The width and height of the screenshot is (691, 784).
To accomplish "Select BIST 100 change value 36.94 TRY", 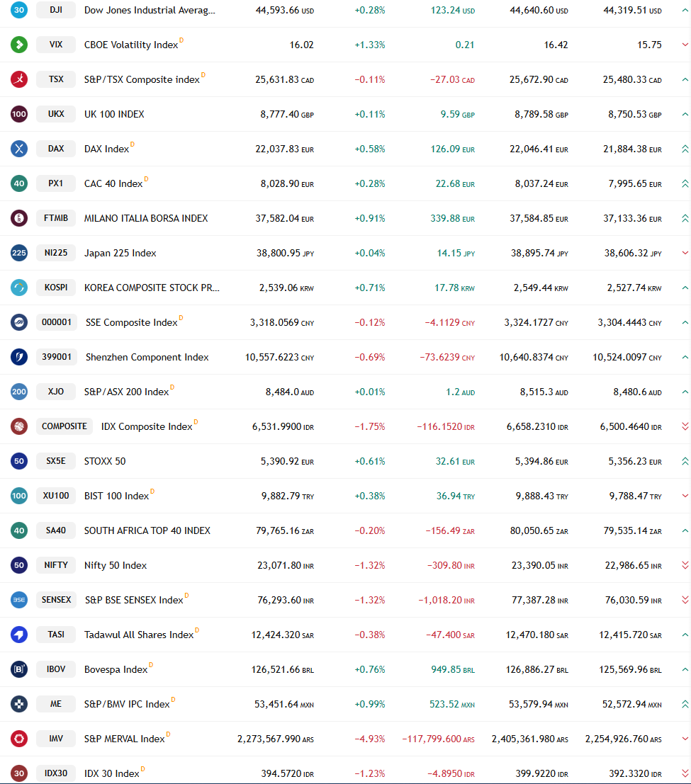I will click(455, 496).
